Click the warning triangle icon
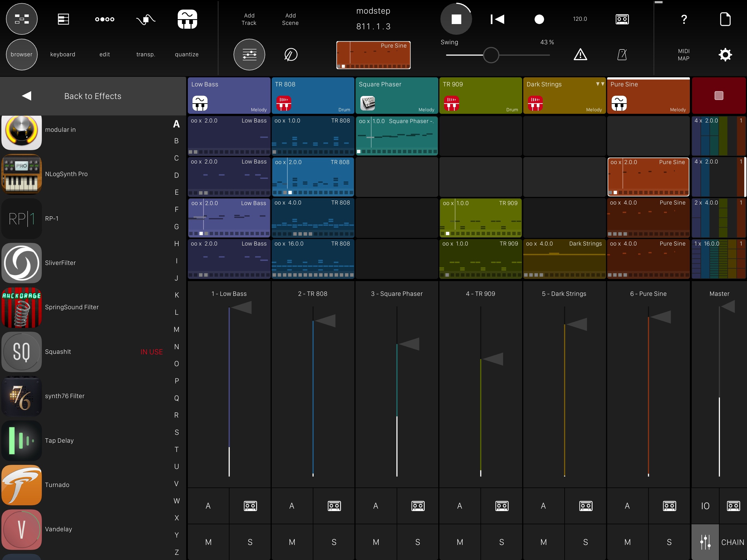Screen dimensions: 747x560 580,54
